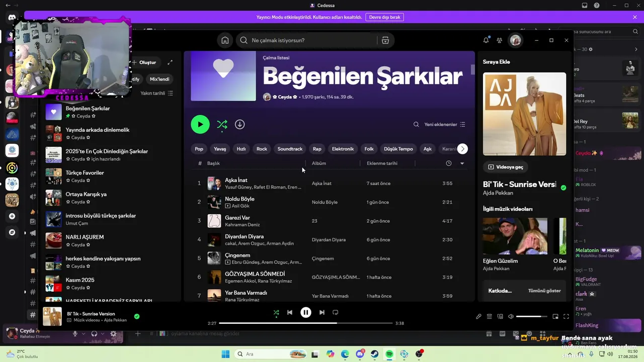Toggle shuffle in the player bar
The height and width of the screenshot is (362, 644).
click(x=276, y=312)
